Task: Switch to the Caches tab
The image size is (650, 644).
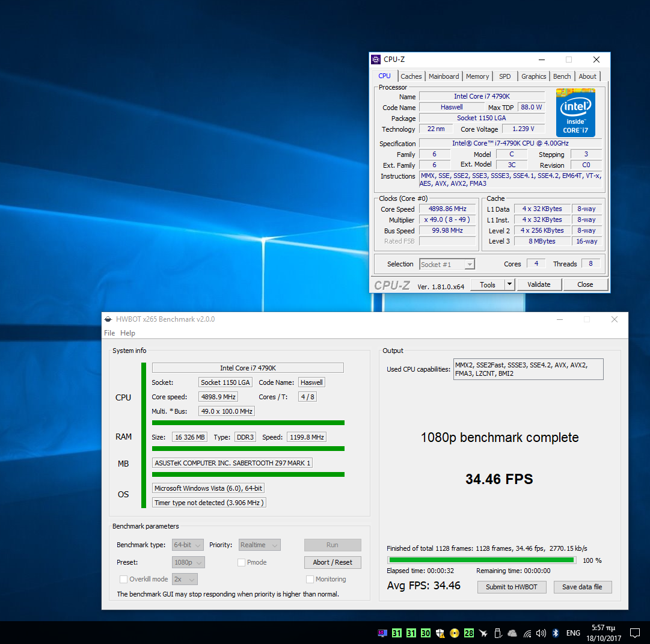Action: [411, 76]
